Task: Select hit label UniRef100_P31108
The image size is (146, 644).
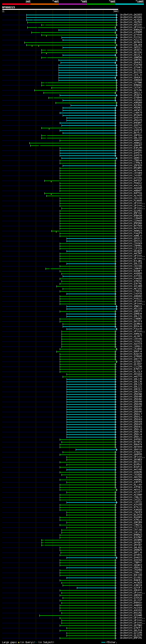Action: pos(131,329)
